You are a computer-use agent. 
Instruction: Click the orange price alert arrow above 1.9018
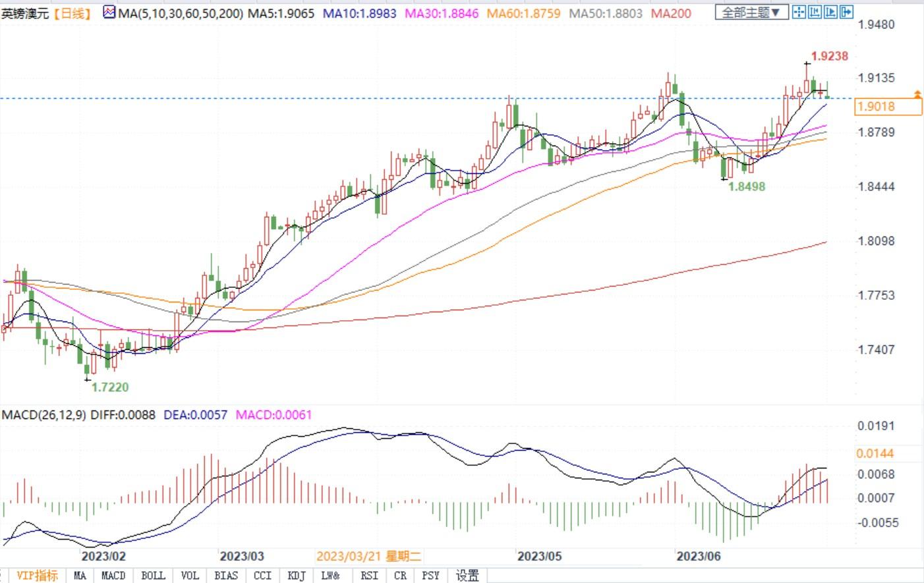917,95
